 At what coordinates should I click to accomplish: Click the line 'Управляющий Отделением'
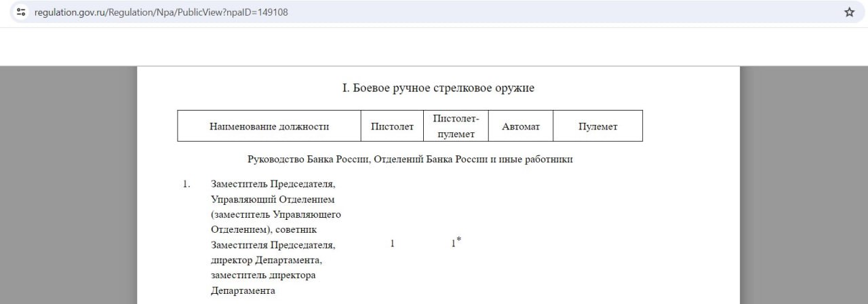pos(273,199)
